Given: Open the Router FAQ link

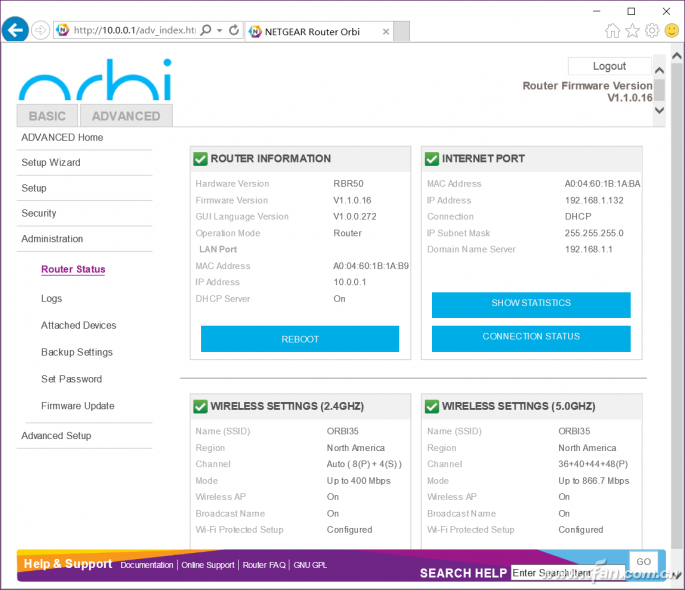Looking at the screenshot, I should (x=264, y=565).
